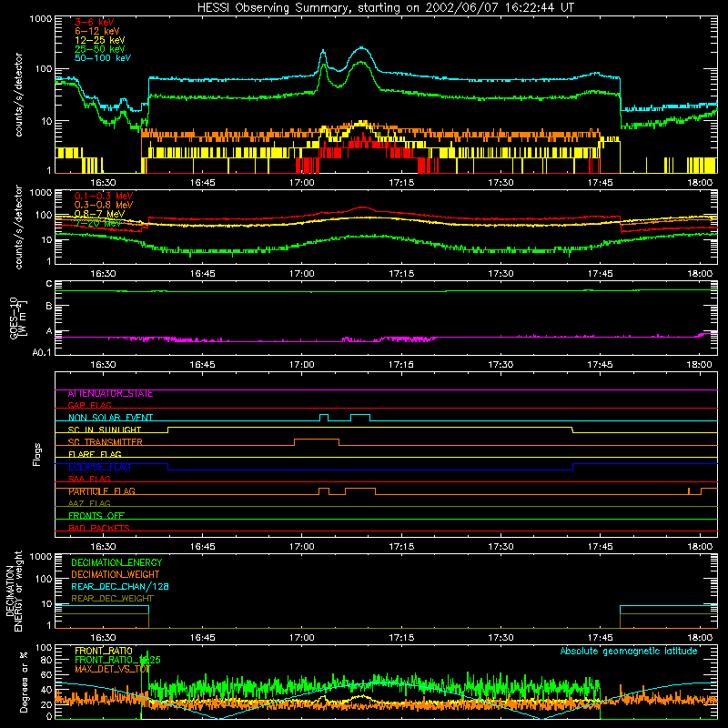Click the DECIMATION_ENERGY legend label
Image resolution: width=728 pixels, height=728 pixels.
pos(116,562)
